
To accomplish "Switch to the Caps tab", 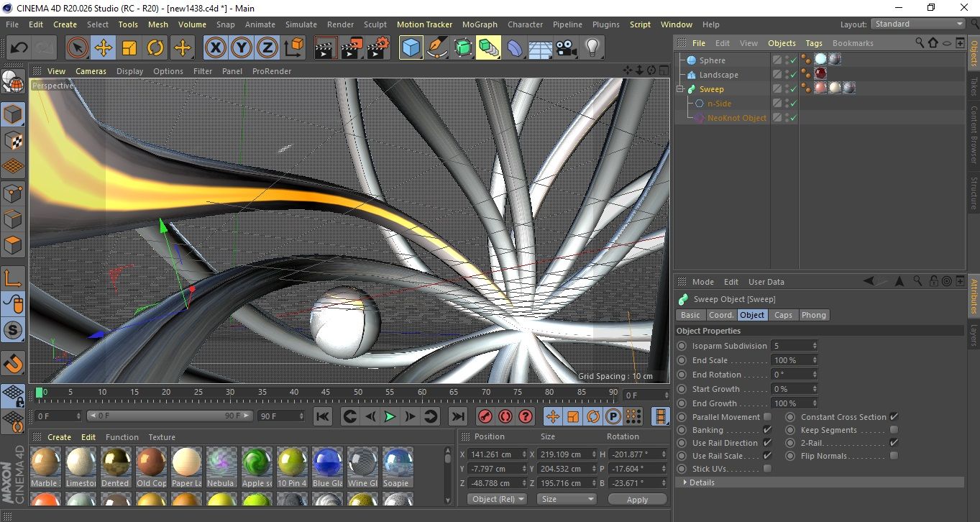I will pyautogui.click(x=783, y=315).
